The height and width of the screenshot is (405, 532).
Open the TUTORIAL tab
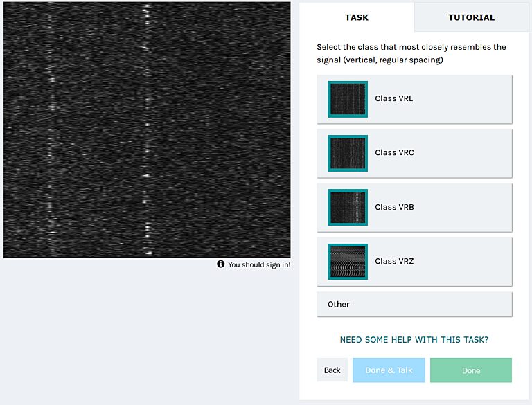click(x=471, y=17)
